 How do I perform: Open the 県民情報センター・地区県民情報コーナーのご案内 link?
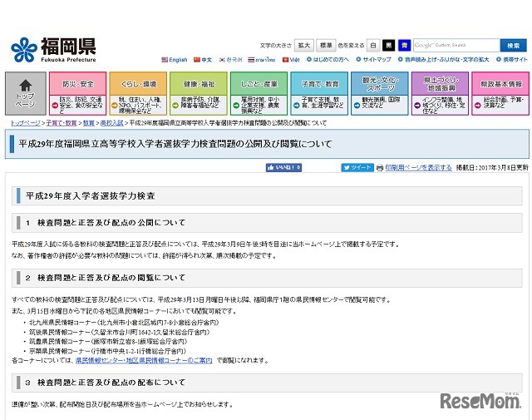[144, 361]
